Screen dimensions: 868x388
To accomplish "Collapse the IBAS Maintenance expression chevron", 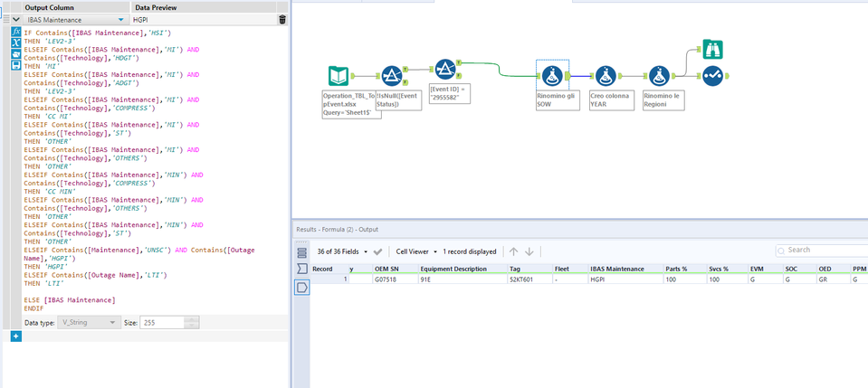I will point(15,19).
